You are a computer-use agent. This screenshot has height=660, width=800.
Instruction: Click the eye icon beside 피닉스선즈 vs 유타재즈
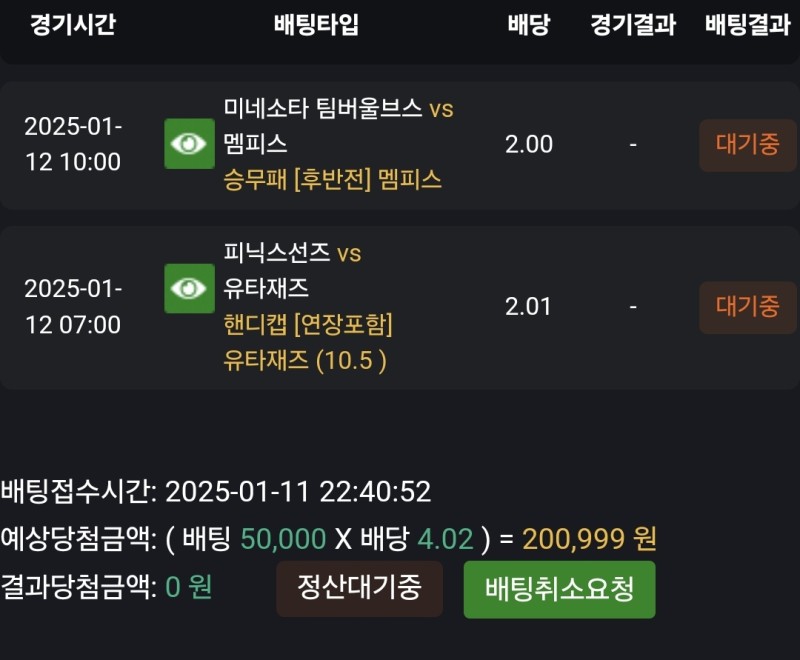[x=189, y=289]
